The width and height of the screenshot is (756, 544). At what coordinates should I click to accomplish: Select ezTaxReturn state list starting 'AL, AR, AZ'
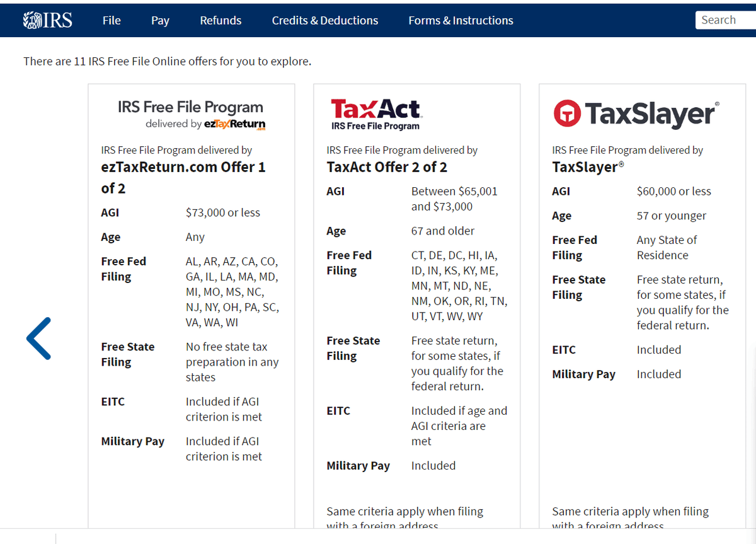tap(232, 292)
